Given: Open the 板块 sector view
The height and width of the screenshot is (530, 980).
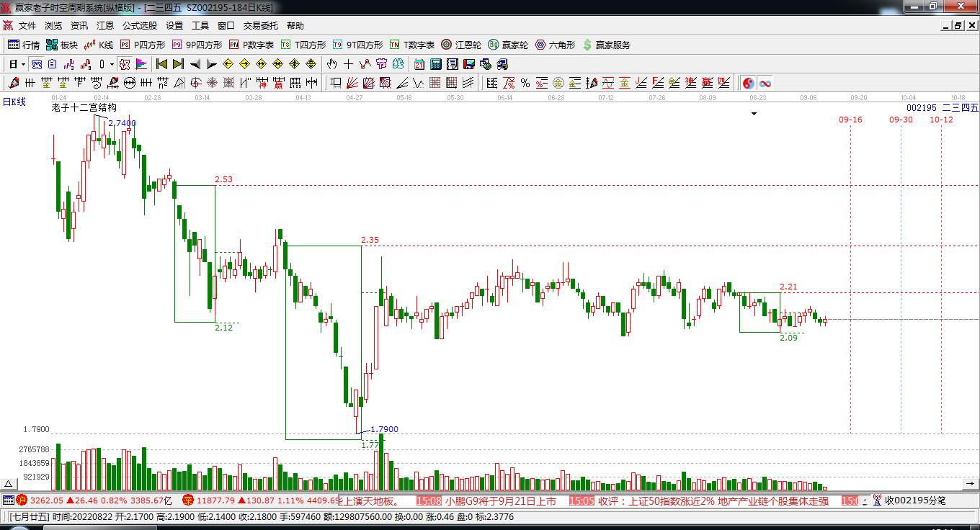Looking at the screenshot, I should pos(62,45).
